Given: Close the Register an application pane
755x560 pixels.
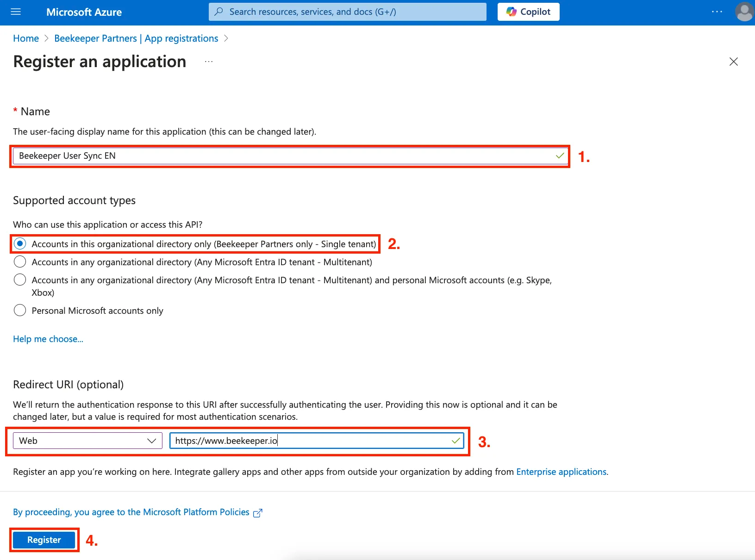Looking at the screenshot, I should click(733, 62).
